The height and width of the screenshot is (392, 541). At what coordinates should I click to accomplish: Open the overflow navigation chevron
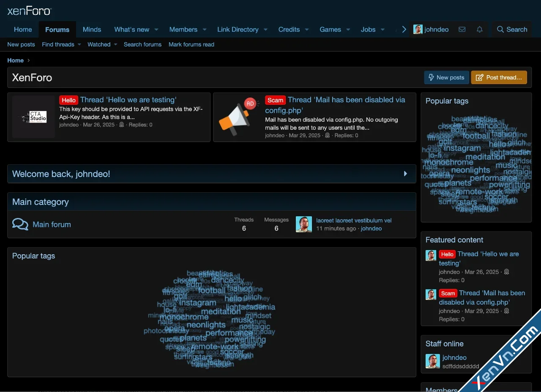coord(404,29)
